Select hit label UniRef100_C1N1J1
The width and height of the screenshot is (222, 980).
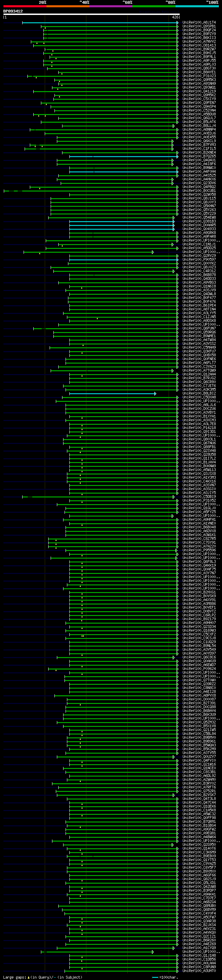tap(199, 244)
